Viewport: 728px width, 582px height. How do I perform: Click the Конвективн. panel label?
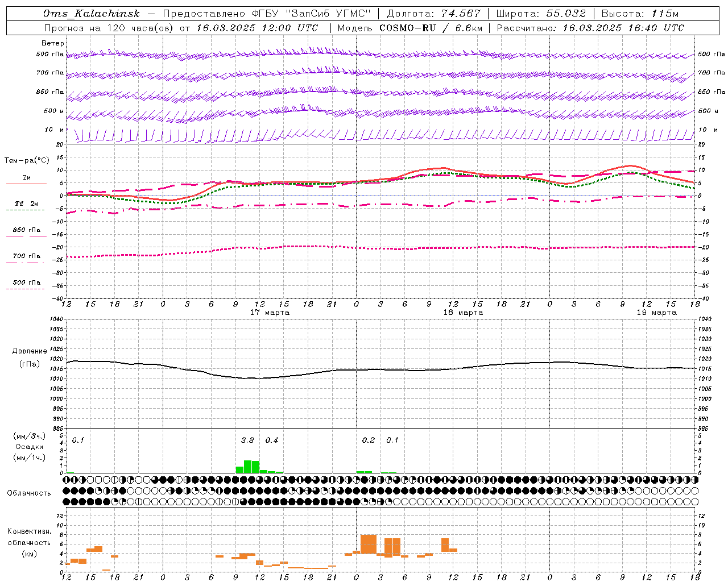pyautogui.click(x=30, y=531)
